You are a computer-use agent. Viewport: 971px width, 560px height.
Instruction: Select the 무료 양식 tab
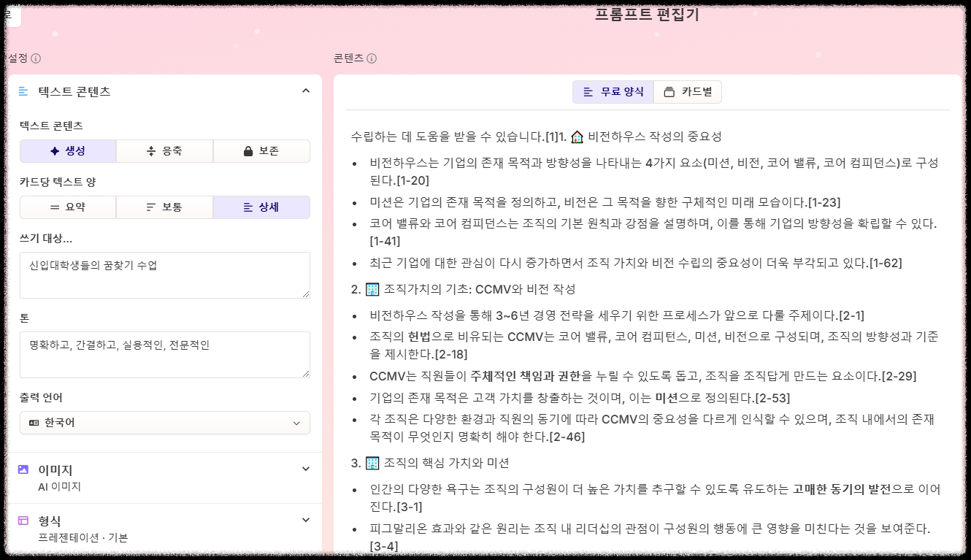pyautogui.click(x=613, y=91)
